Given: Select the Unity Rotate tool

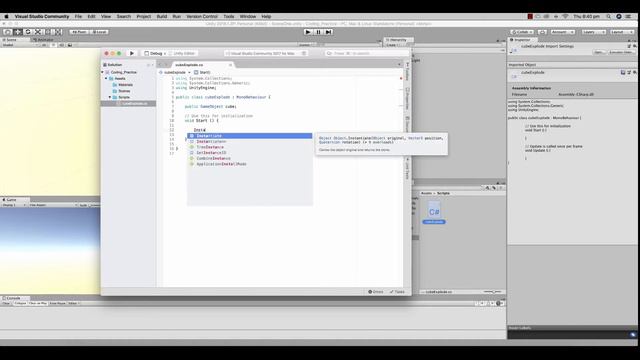Looking at the screenshot, I should (28, 32).
